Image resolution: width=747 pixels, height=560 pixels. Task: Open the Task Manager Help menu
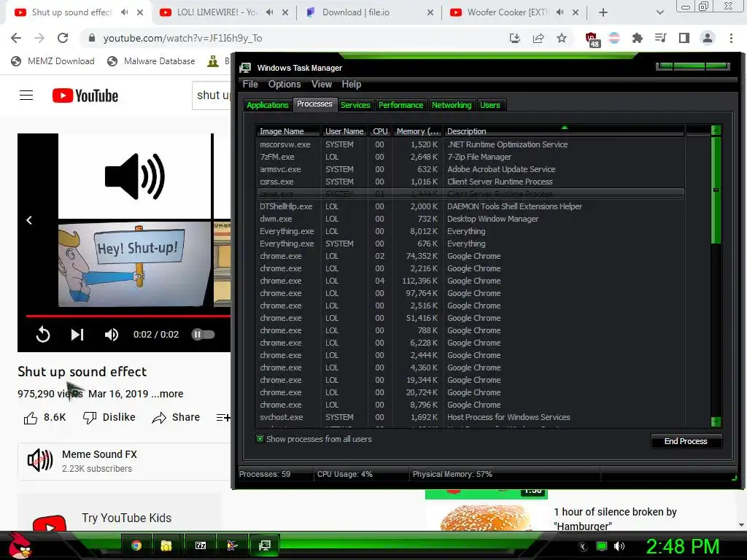click(x=351, y=85)
